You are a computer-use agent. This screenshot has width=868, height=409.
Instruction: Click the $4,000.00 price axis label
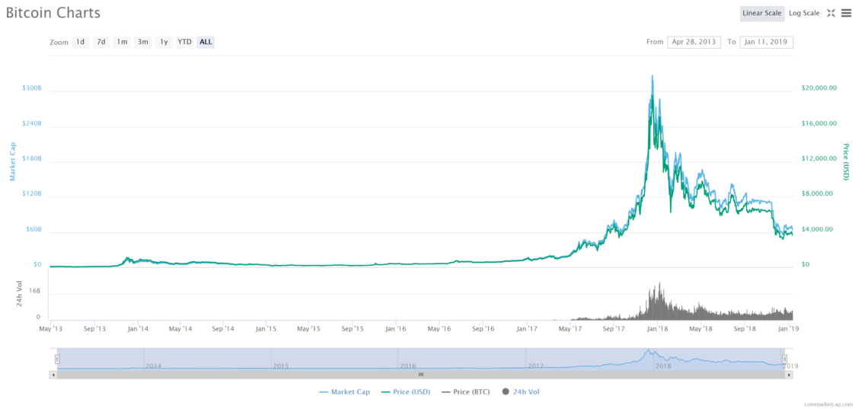817,229
